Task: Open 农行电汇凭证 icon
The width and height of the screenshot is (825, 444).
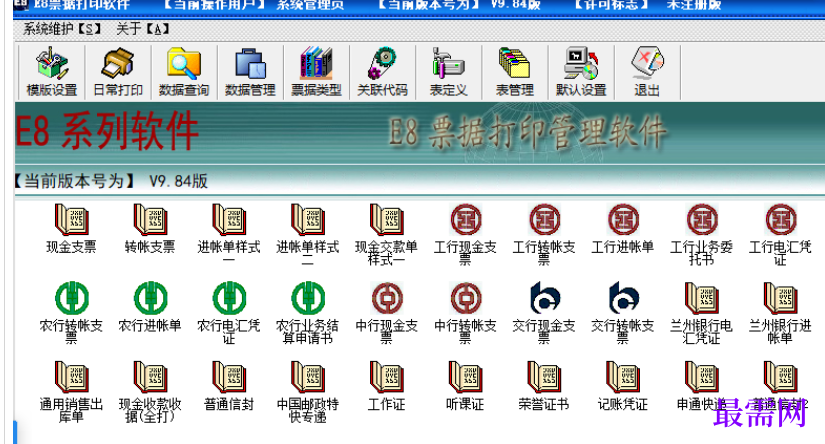Action: pos(229,298)
